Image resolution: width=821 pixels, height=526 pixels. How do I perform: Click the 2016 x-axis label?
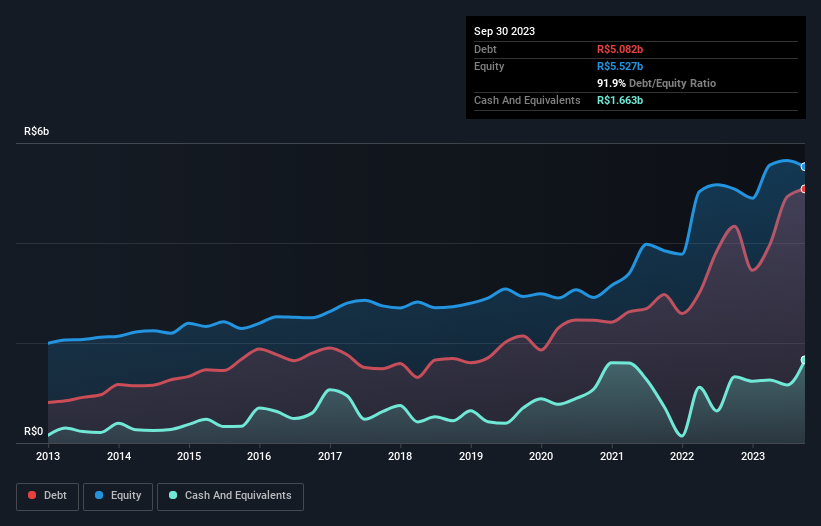point(259,456)
